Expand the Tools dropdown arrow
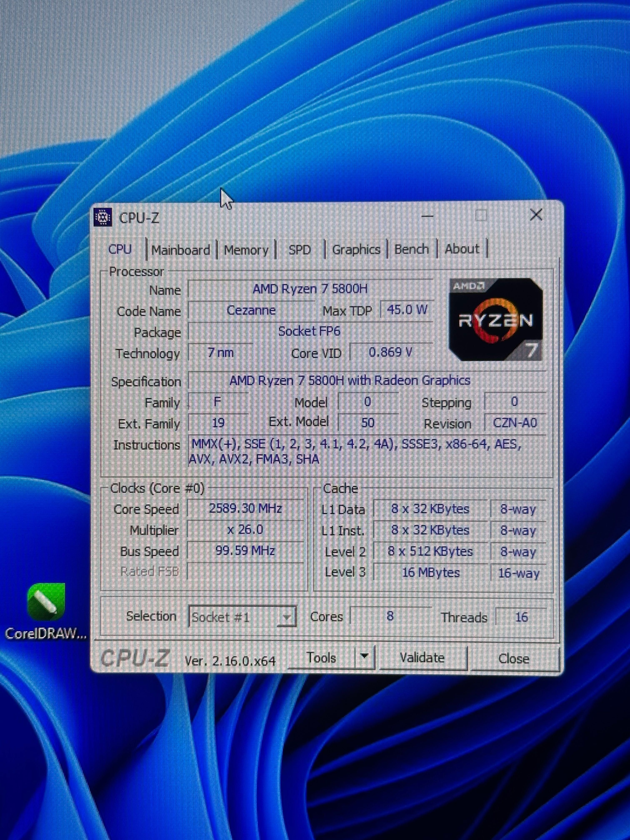This screenshot has height=840, width=630. tap(365, 657)
